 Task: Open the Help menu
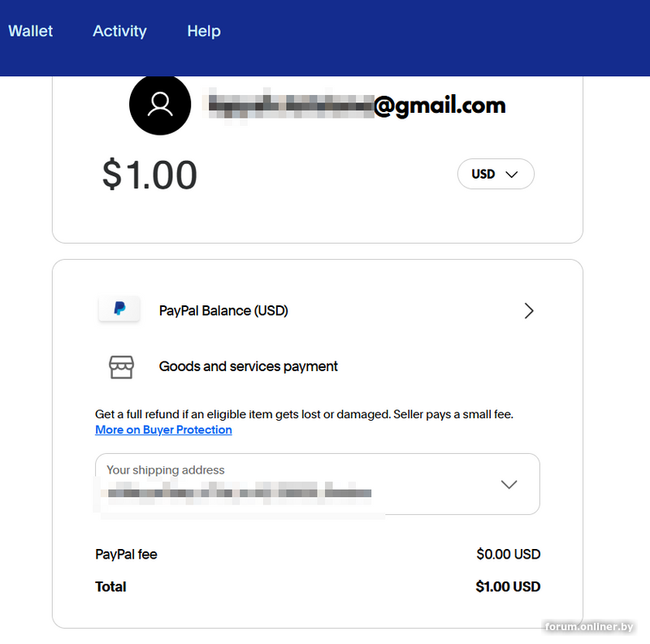click(x=204, y=31)
